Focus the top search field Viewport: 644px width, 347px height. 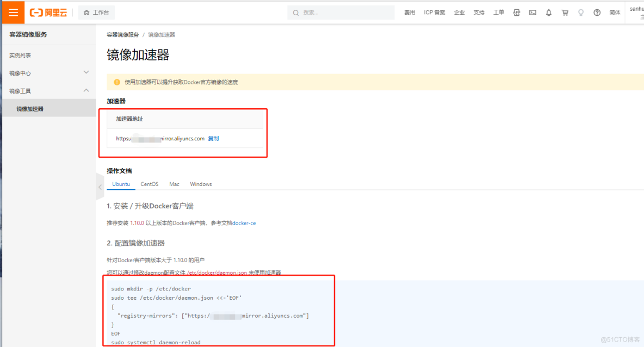click(x=341, y=13)
